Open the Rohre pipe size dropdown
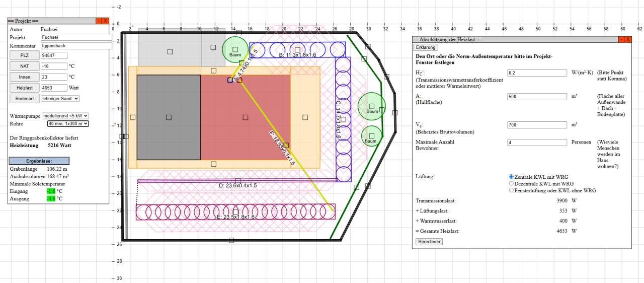Viewport: 644px width, 283px height. (x=68, y=123)
